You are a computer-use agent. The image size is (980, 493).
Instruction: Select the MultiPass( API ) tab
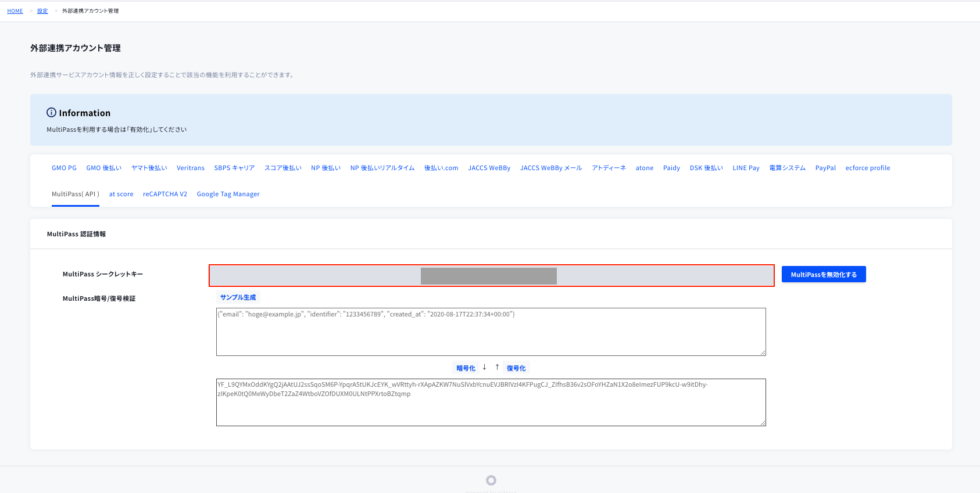tap(76, 194)
